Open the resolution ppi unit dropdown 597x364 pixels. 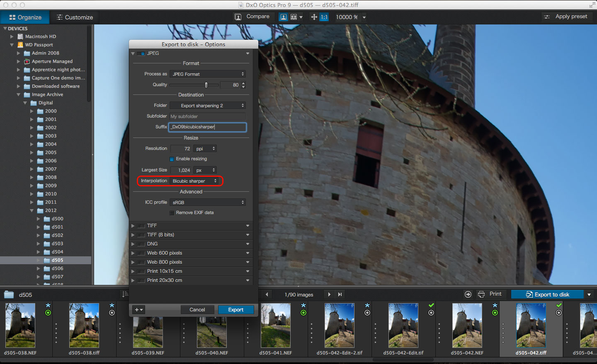coord(205,149)
